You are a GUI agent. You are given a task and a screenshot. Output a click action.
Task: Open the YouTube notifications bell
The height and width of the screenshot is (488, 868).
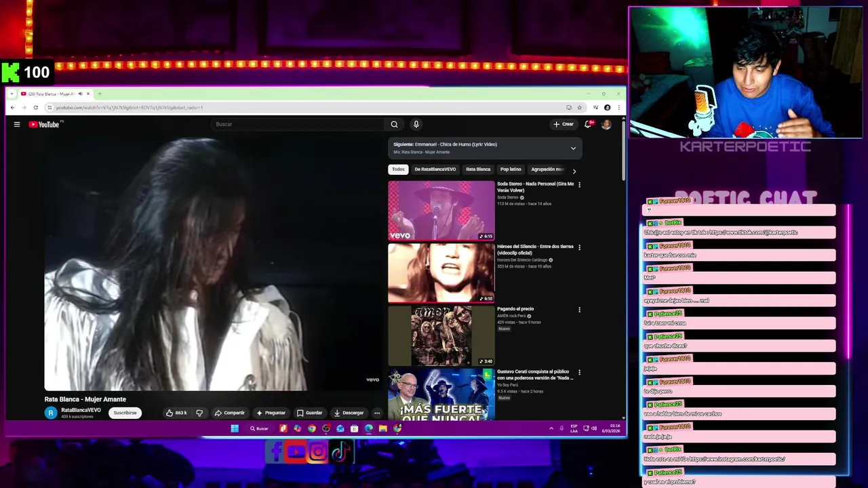click(x=588, y=124)
